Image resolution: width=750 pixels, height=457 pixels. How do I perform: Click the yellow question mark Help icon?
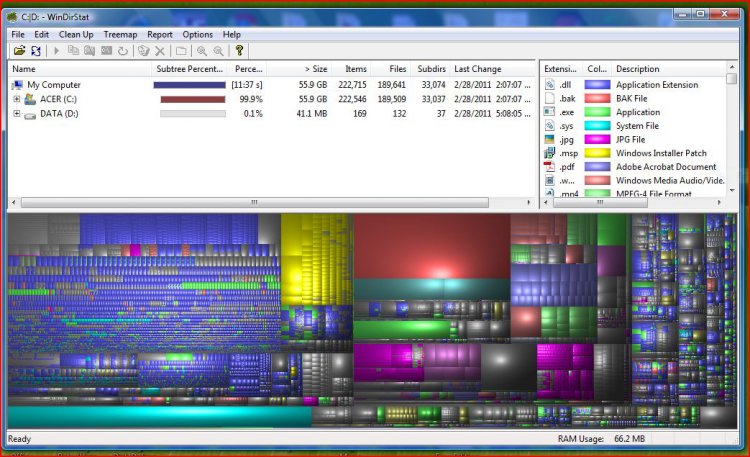point(240,50)
